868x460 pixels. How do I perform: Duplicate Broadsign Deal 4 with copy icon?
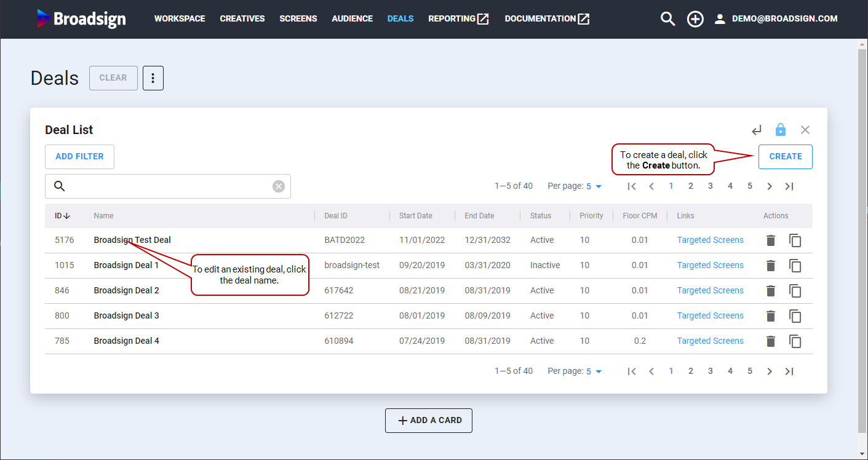coord(795,341)
